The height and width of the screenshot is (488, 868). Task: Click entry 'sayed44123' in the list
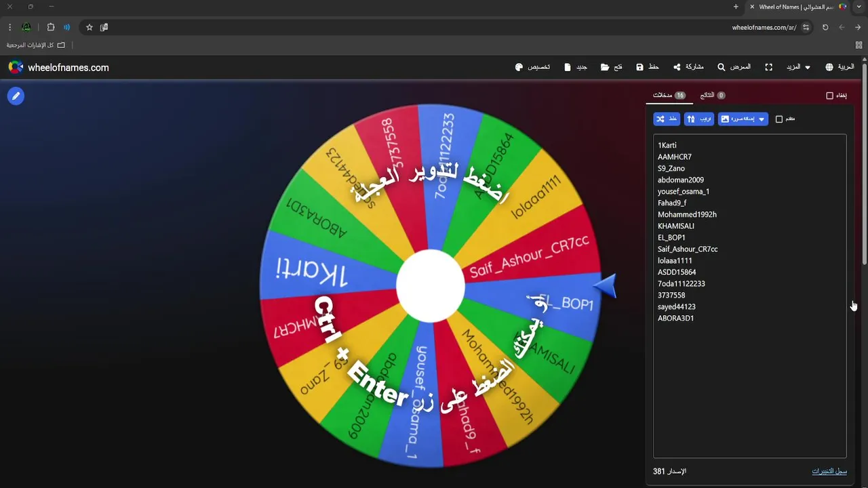(677, 306)
